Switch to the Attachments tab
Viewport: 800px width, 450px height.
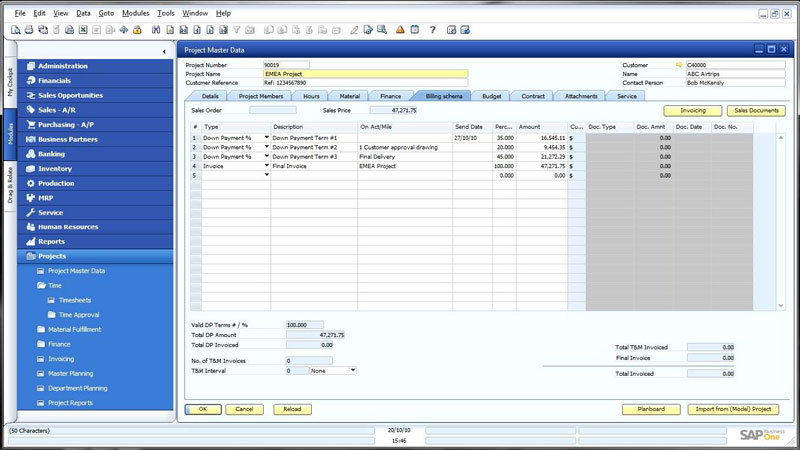coord(581,96)
